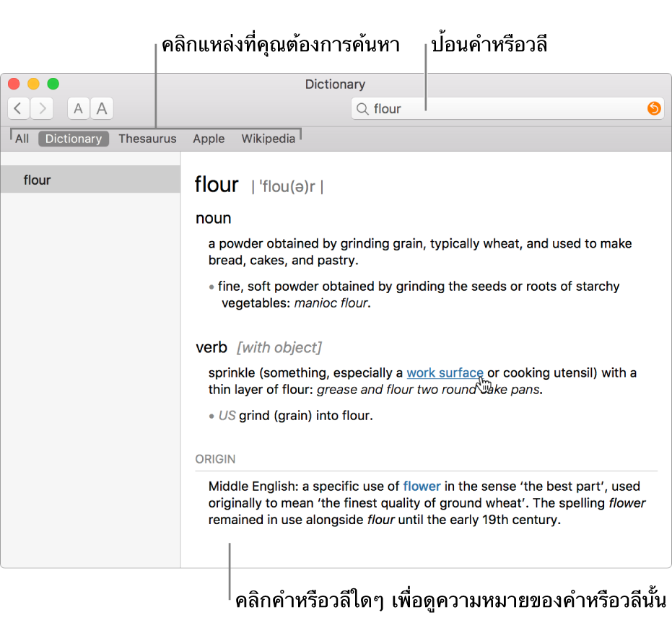Click the [with object] label
Viewport: 672px width, 641px height.
[x=279, y=347]
